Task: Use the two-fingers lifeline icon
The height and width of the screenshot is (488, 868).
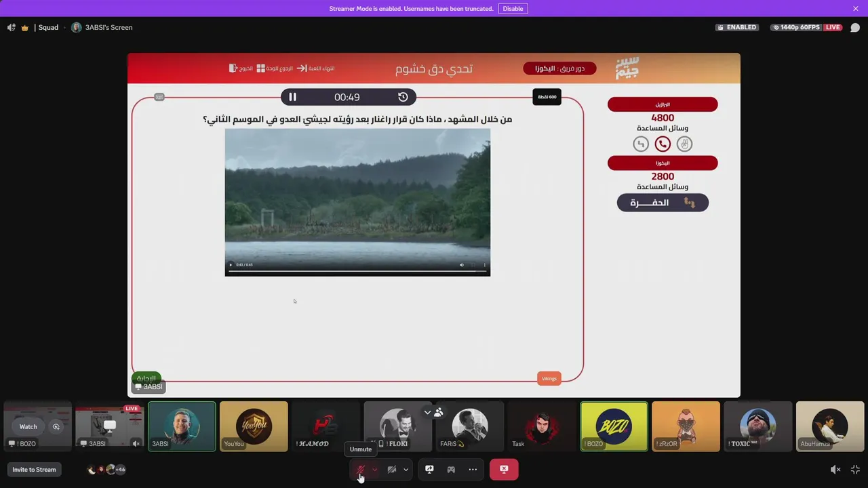Action: tap(684, 144)
